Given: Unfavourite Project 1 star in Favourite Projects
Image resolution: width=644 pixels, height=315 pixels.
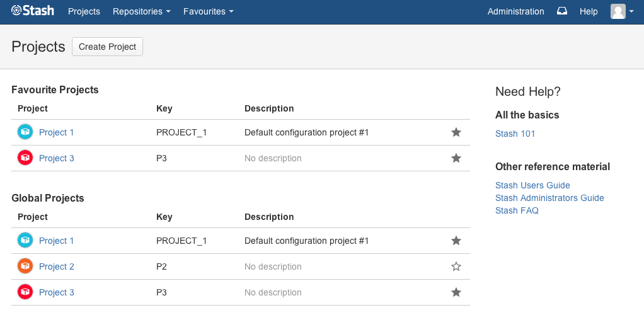Looking at the screenshot, I should tap(456, 132).
